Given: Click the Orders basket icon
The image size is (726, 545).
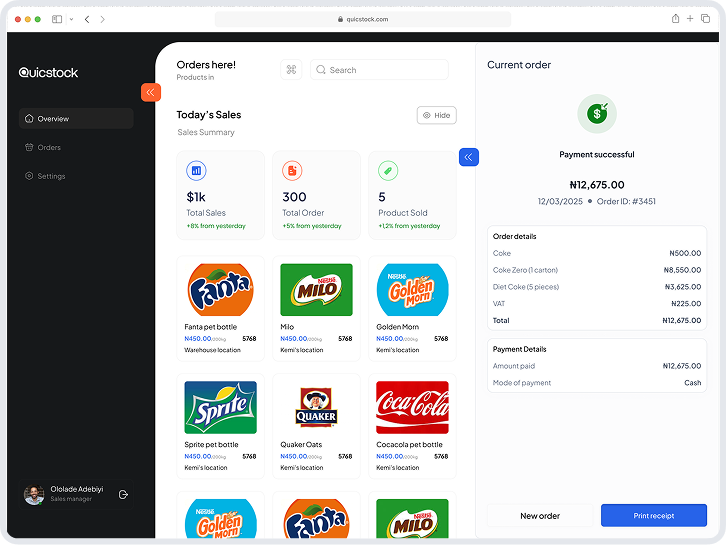Looking at the screenshot, I should coord(29,147).
